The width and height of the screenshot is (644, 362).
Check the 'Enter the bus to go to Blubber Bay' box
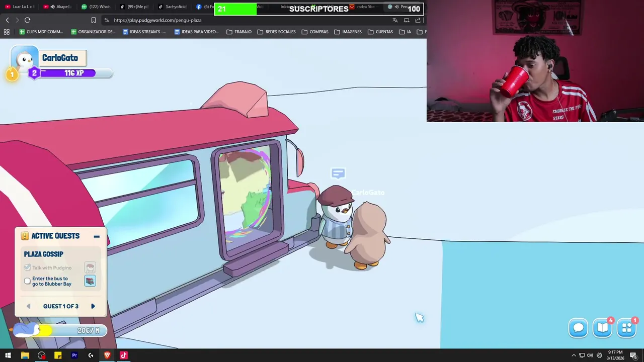pos(28,281)
